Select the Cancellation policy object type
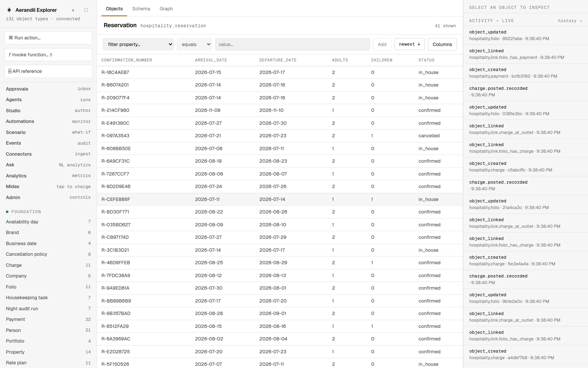The height and width of the screenshot is (368, 588). click(48, 254)
